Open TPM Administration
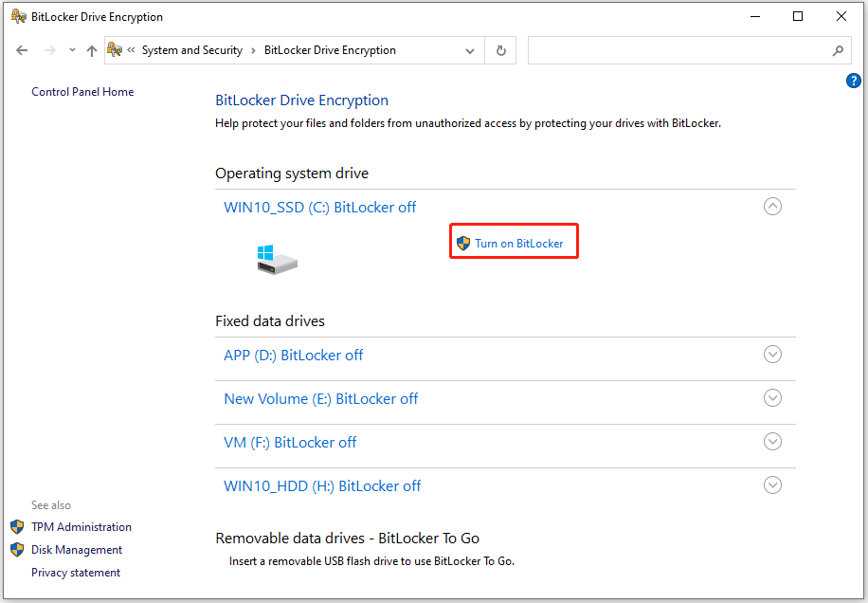 pos(81,527)
